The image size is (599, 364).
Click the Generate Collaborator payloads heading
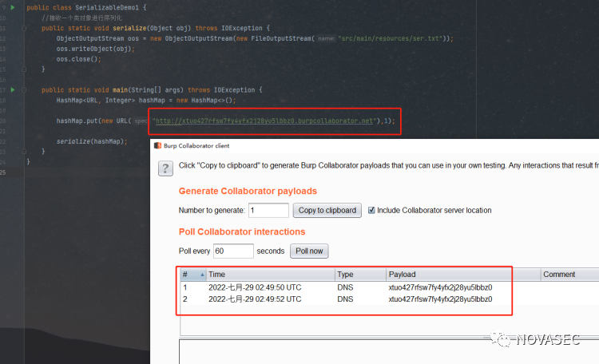click(248, 191)
